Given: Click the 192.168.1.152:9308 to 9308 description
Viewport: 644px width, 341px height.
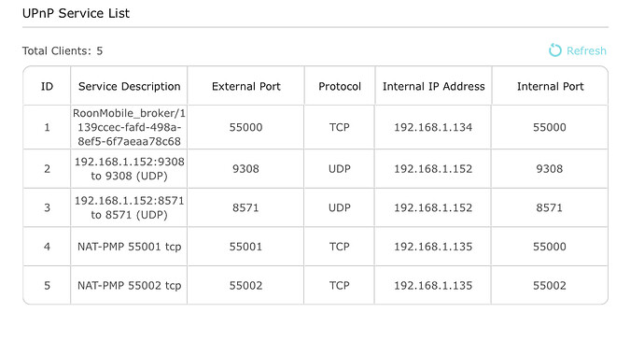Looking at the screenshot, I should (129, 169).
